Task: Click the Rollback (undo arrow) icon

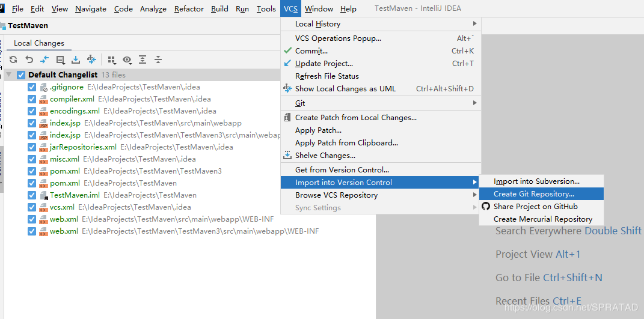Action: click(29, 59)
